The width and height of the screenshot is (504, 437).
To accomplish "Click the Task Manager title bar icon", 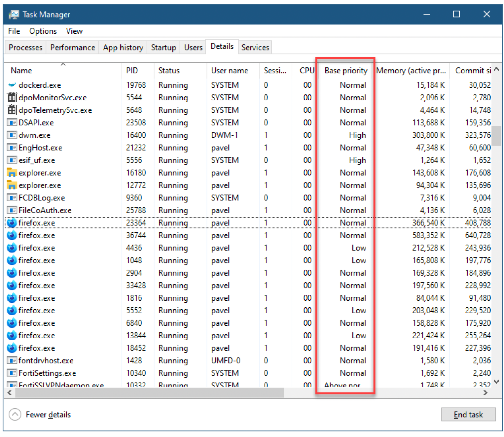I will click(14, 15).
